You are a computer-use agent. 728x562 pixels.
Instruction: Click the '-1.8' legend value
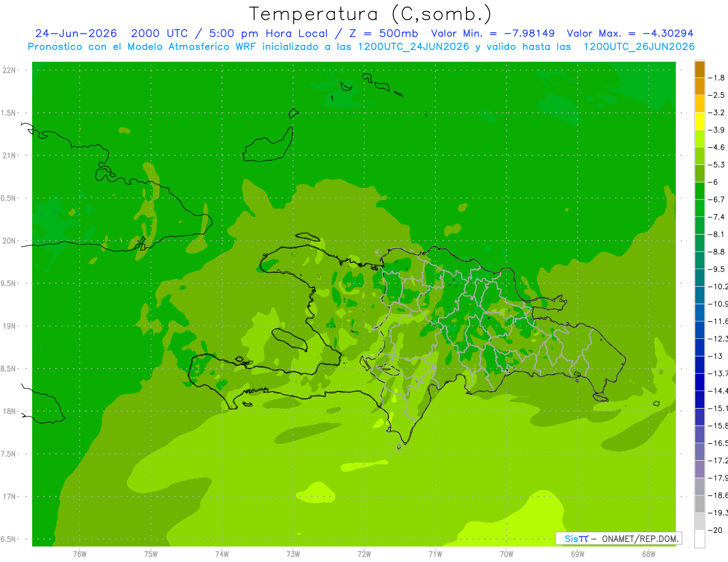click(x=716, y=78)
